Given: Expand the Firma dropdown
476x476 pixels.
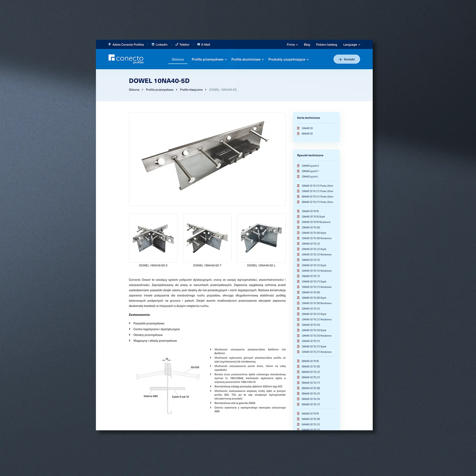Looking at the screenshot, I should point(292,45).
